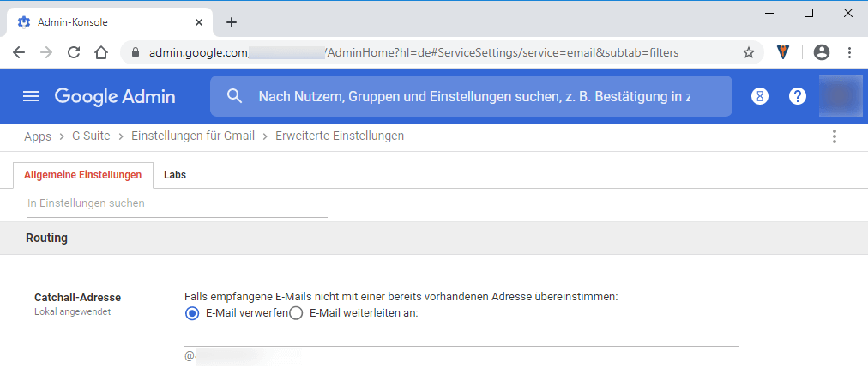Click the Lokal angewendet text

(73, 311)
